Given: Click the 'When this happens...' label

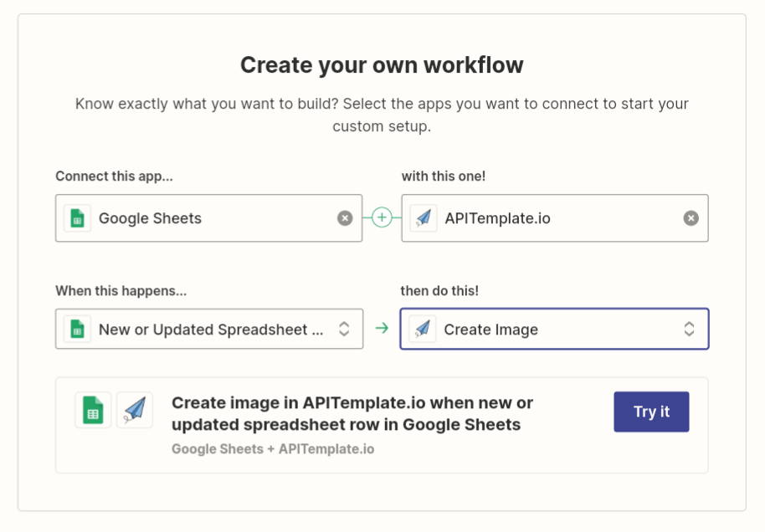Looking at the screenshot, I should (121, 290).
